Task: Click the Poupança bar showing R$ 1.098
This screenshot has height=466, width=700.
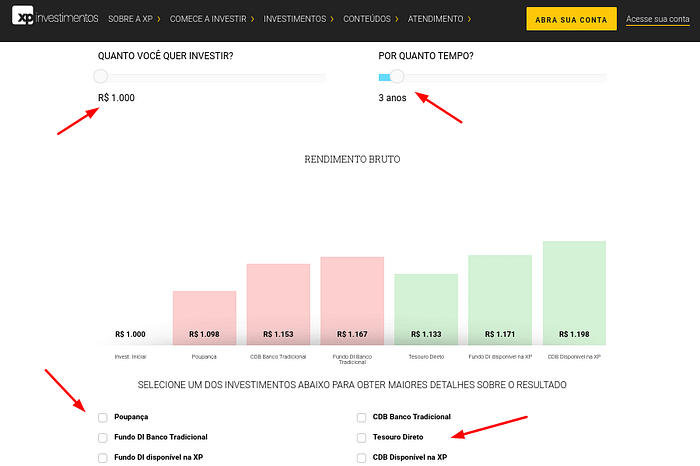Action: tap(204, 318)
